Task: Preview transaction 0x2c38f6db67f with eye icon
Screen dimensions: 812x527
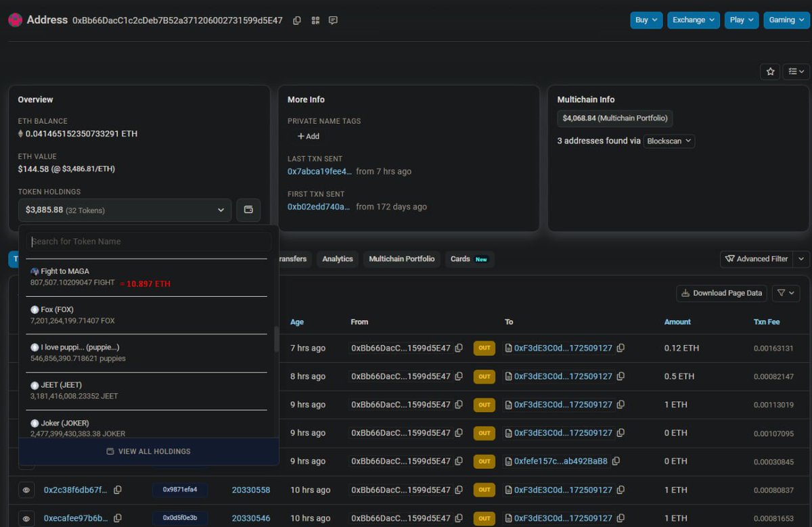Action: (26, 490)
